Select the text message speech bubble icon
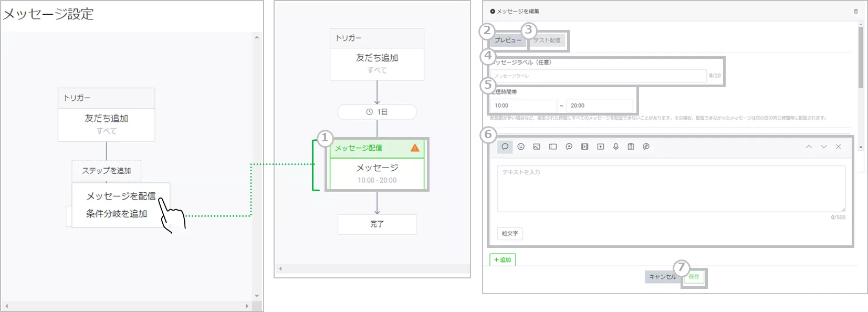Viewport: 868px width, 312px height. 505,147
